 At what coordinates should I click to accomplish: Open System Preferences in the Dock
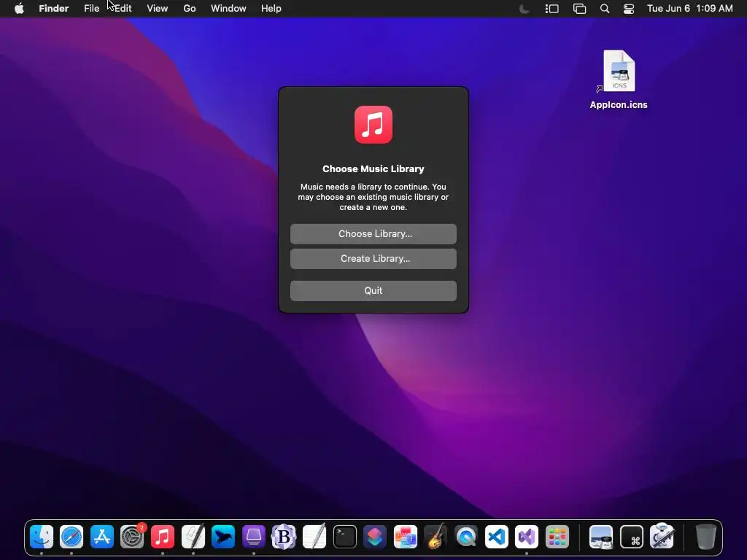tap(132, 537)
